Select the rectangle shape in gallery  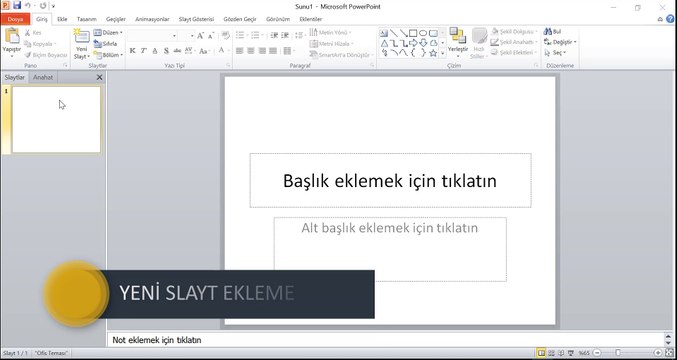pyautogui.click(x=413, y=33)
